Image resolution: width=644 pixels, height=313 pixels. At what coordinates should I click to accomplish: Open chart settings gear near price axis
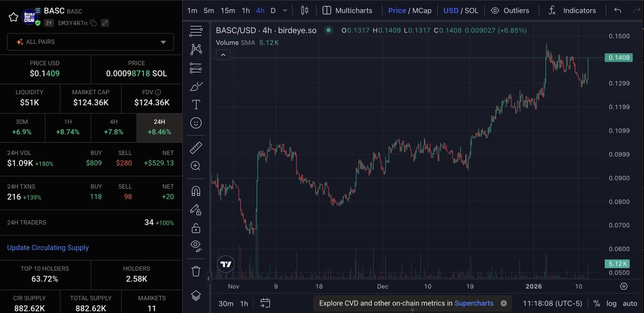(623, 287)
